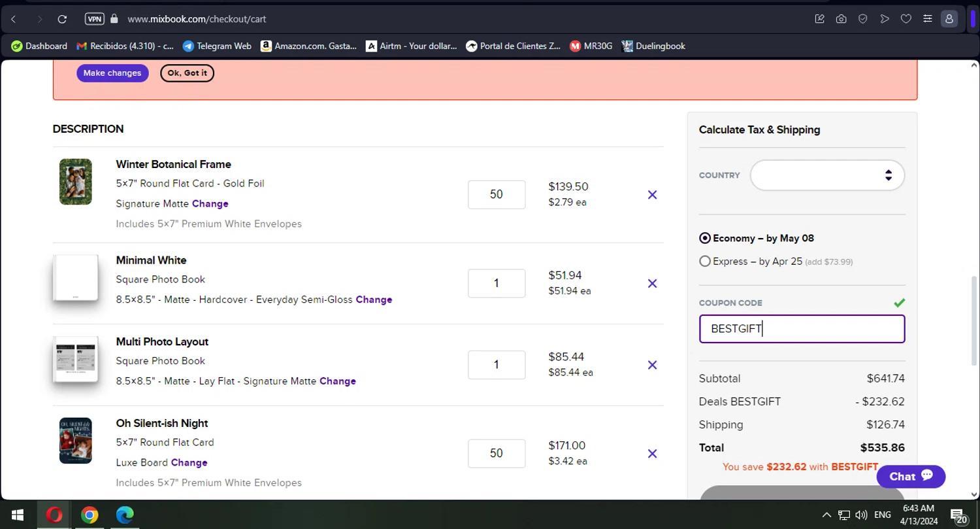This screenshot has height=529, width=980.
Task: Open the network status tray icon
Action: pos(844,515)
